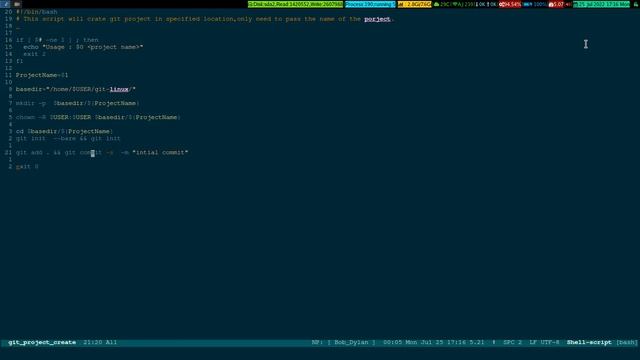The width and height of the screenshot is (640, 360).
Task: Select the "intial commit" string
Action: tap(160, 152)
